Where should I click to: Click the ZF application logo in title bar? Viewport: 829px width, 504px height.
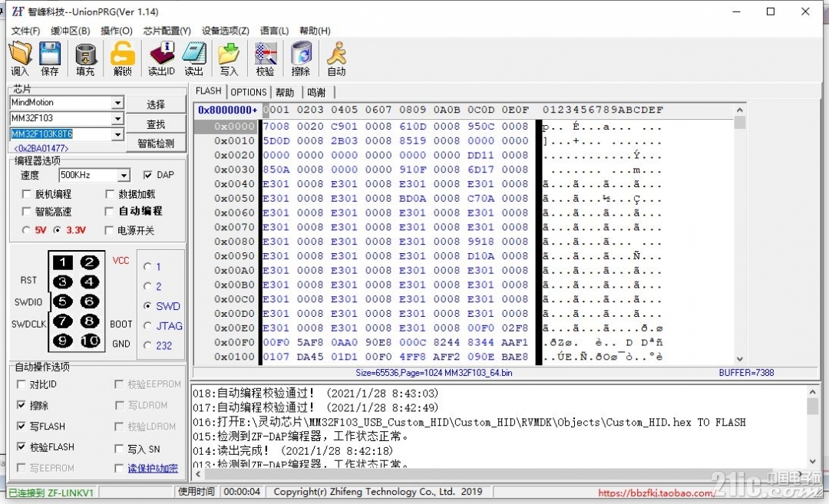coord(18,11)
